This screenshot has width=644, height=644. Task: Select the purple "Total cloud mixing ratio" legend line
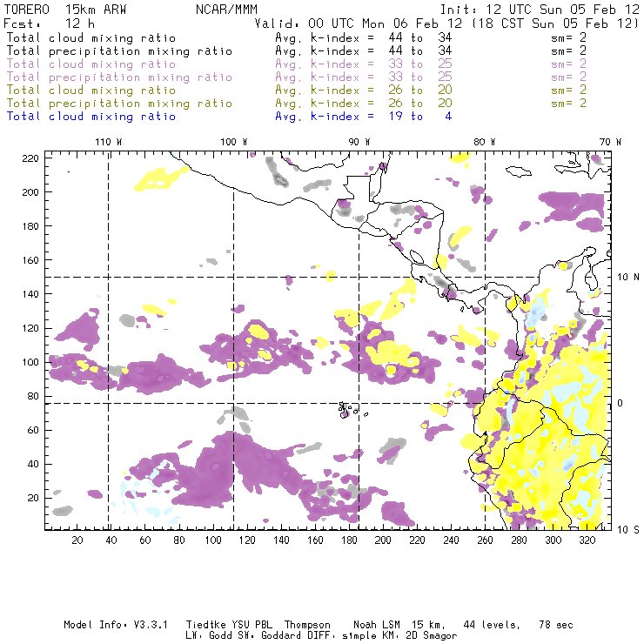tap(91, 64)
